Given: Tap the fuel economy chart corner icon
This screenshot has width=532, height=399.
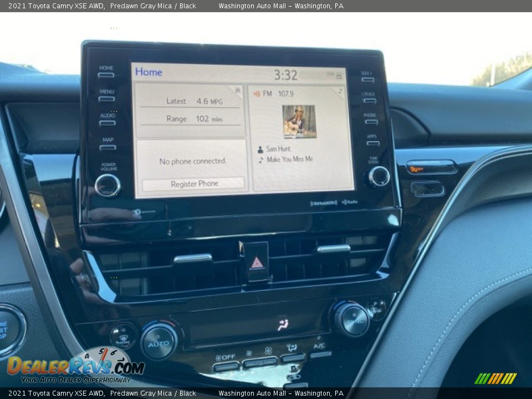Looking at the screenshot, I should click(238, 90).
